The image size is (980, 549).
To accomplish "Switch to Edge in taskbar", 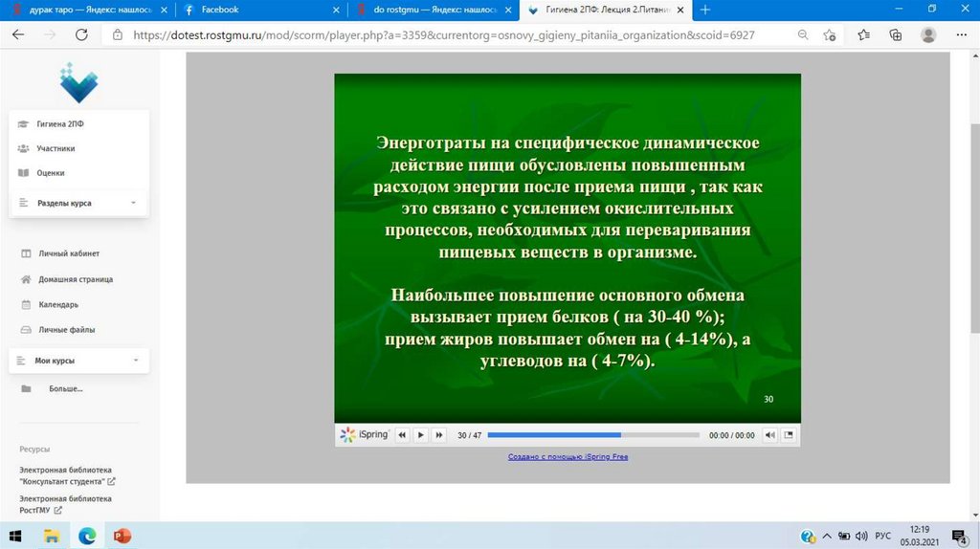I will [x=87, y=536].
